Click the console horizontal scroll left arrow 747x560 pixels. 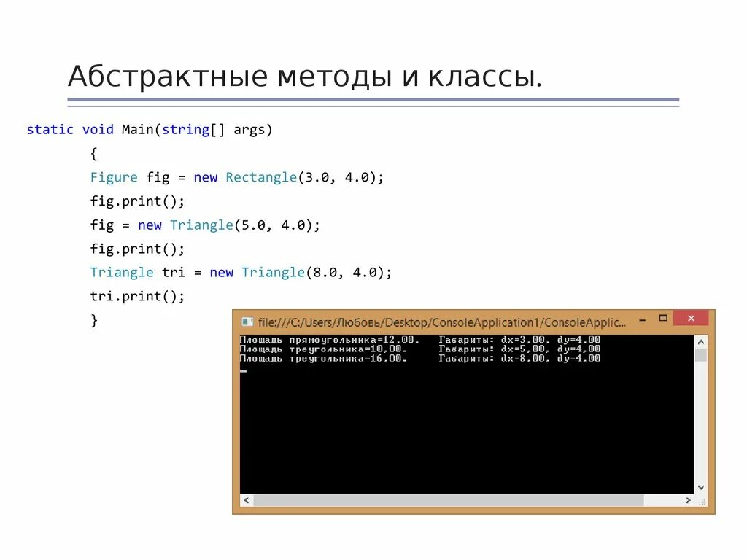247,500
